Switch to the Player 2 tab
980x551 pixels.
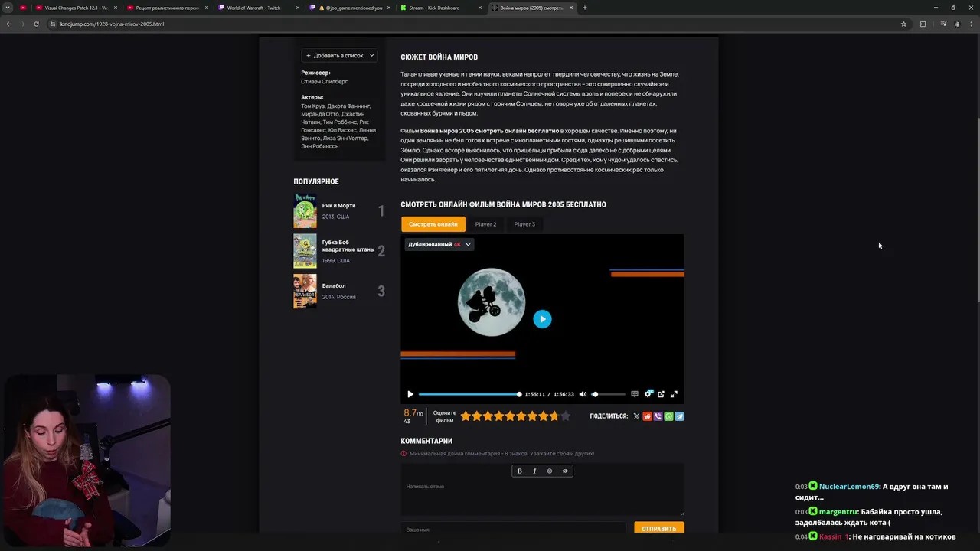coord(485,224)
